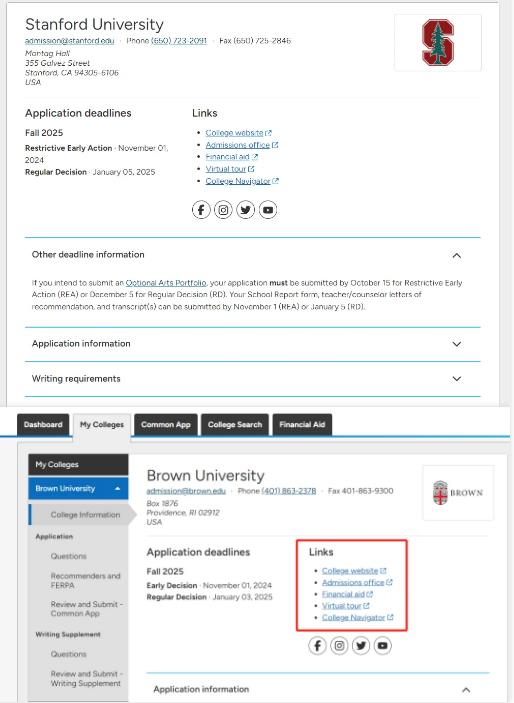Open Stanford's YouTube icon
The image size is (514, 703).
(x=268, y=210)
